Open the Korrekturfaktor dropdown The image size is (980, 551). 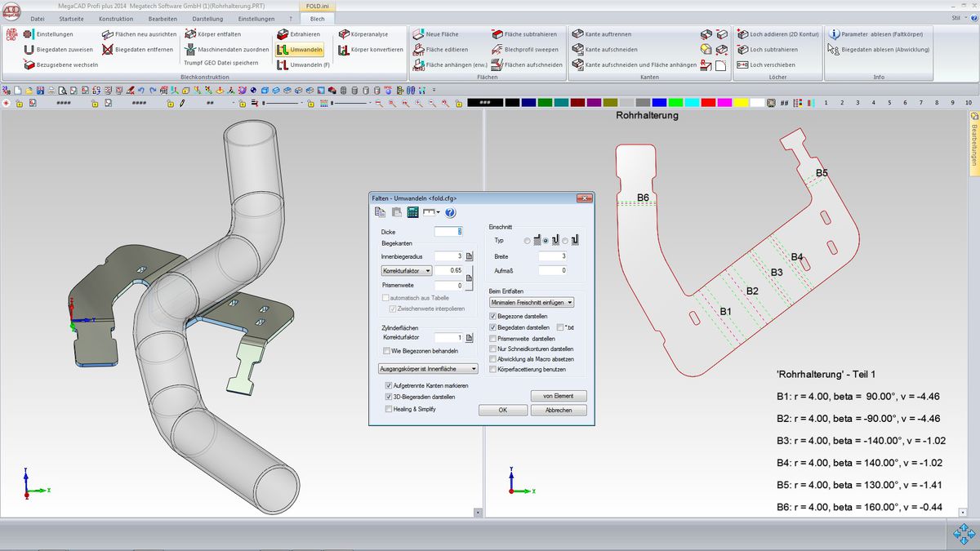coord(407,270)
